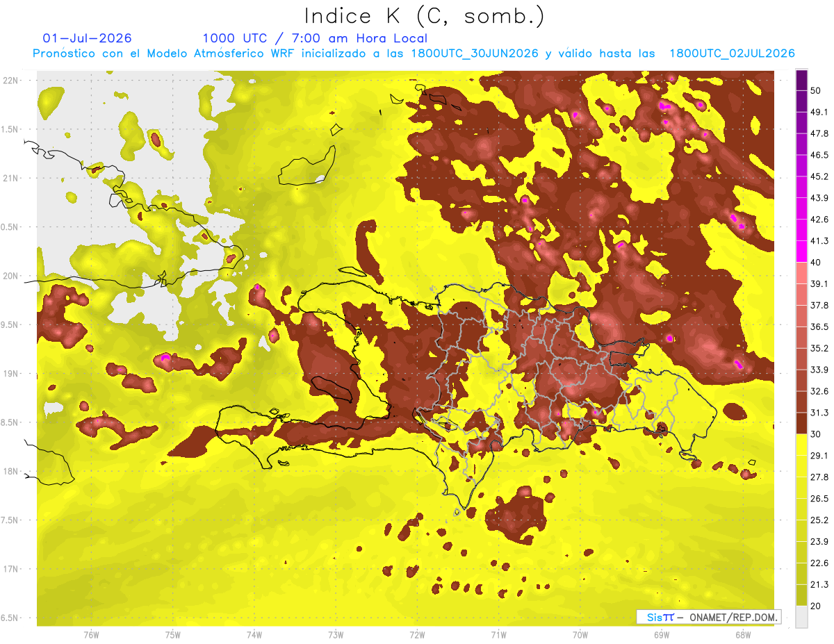Viewport: 834px width, 644px height.
Task: Click the colorbar value "32.6"
Action: (819, 391)
